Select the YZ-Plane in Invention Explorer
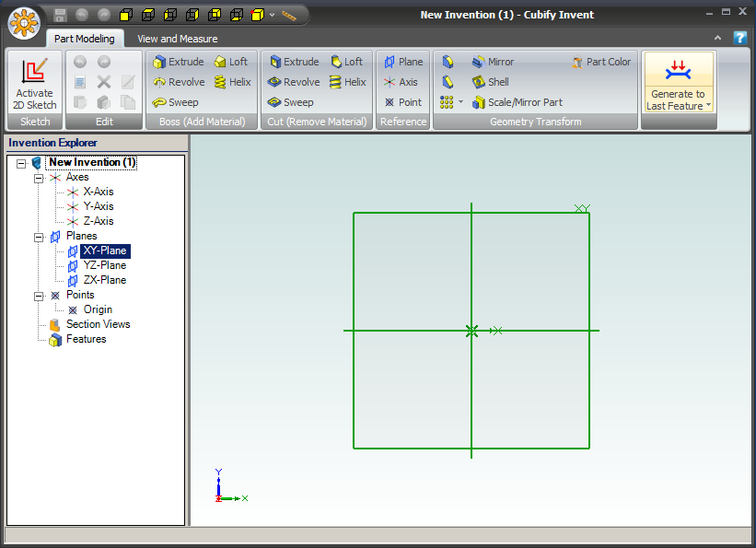This screenshot has height=548, width=756. click(x=104, y=265)
